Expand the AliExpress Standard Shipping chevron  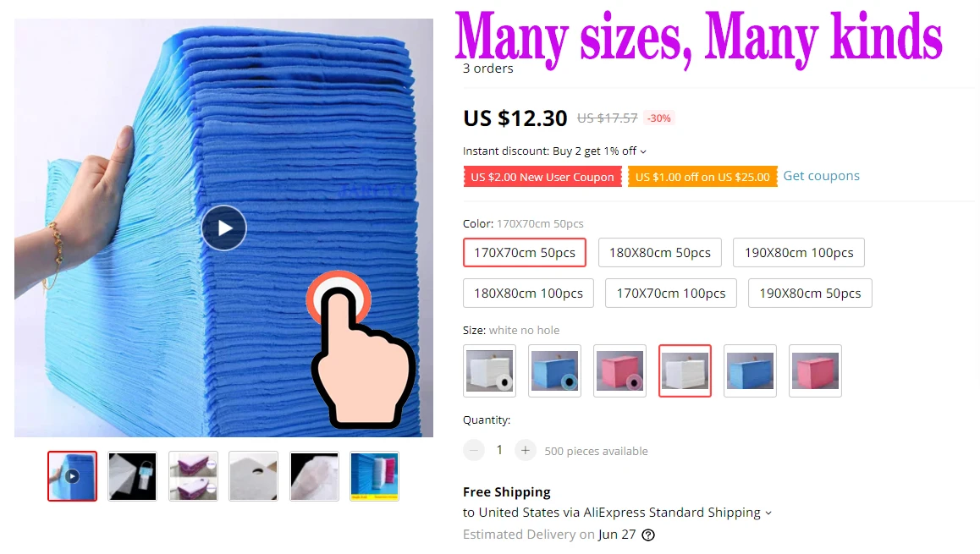pos(768,513)
